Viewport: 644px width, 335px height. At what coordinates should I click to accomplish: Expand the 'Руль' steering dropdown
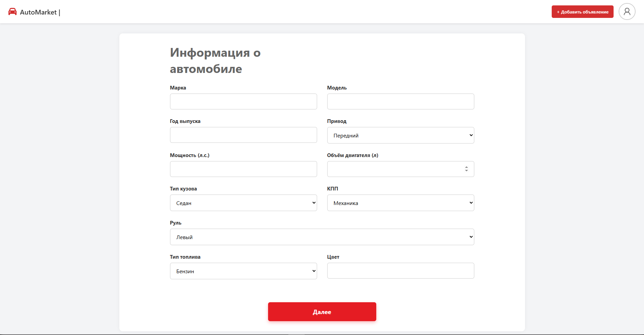[x=321, y=237]
